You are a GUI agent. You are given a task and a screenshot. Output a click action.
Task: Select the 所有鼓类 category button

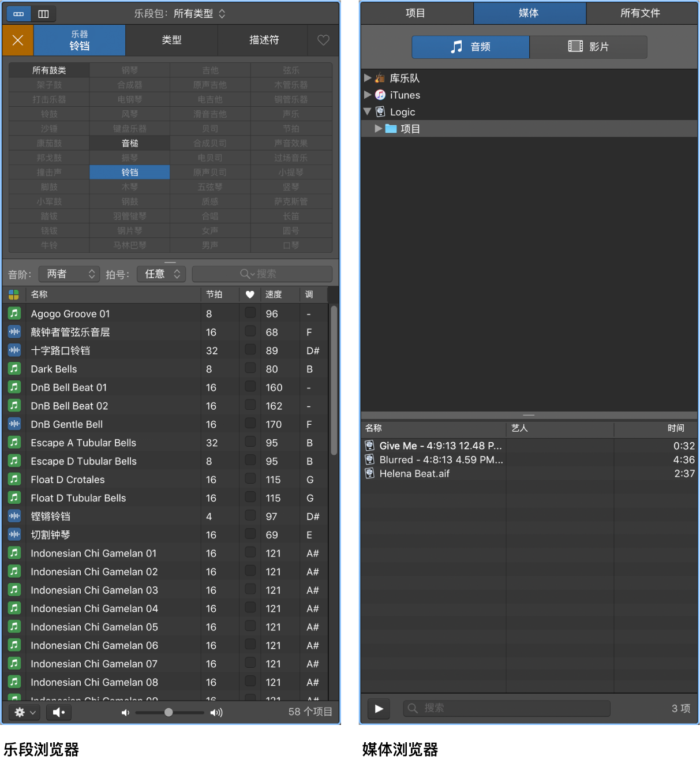tap(49, 70)
